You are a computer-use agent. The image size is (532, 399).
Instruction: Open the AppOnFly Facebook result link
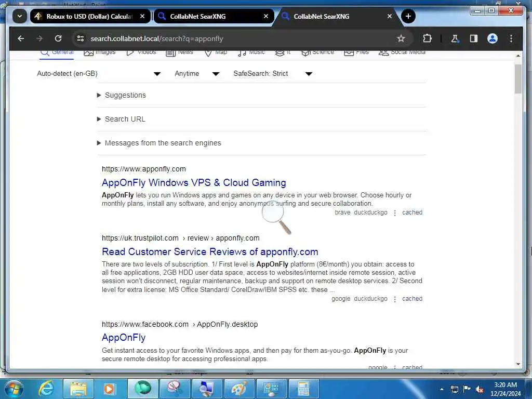click(124, 338)
